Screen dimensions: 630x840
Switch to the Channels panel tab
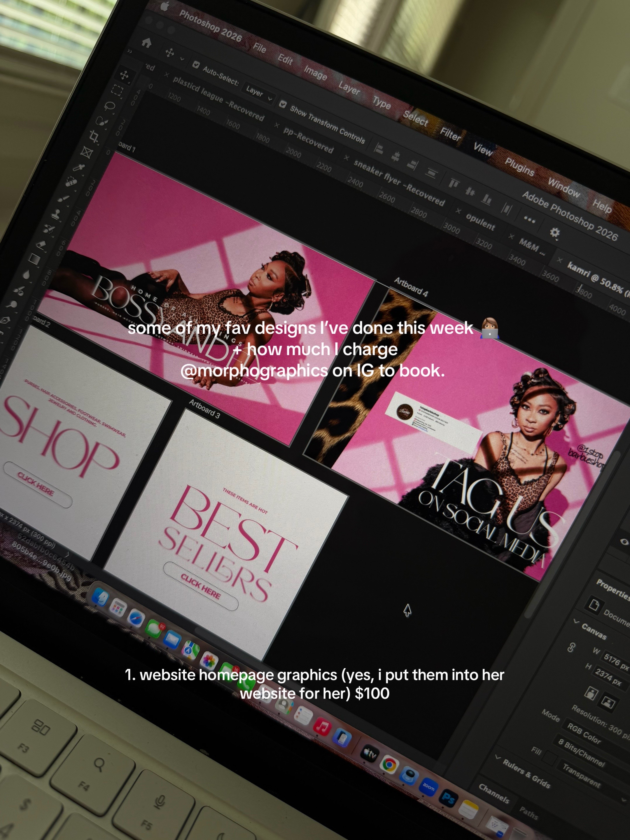pyautogui.click(x=494, y=793)
